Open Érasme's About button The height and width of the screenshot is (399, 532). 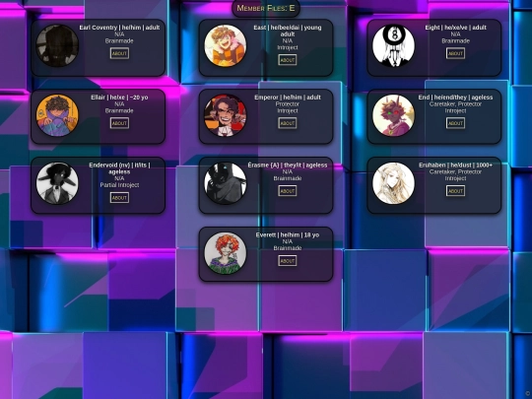pos(288,191)
